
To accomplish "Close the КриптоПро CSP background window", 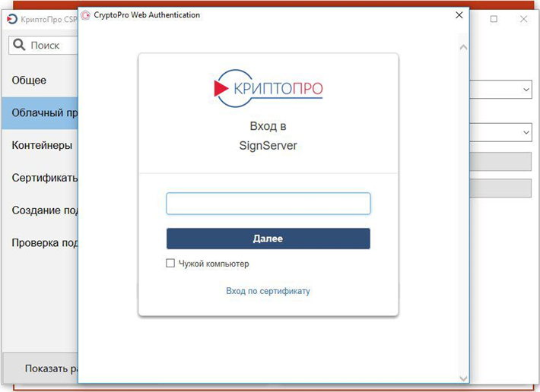I will point(523,19).
